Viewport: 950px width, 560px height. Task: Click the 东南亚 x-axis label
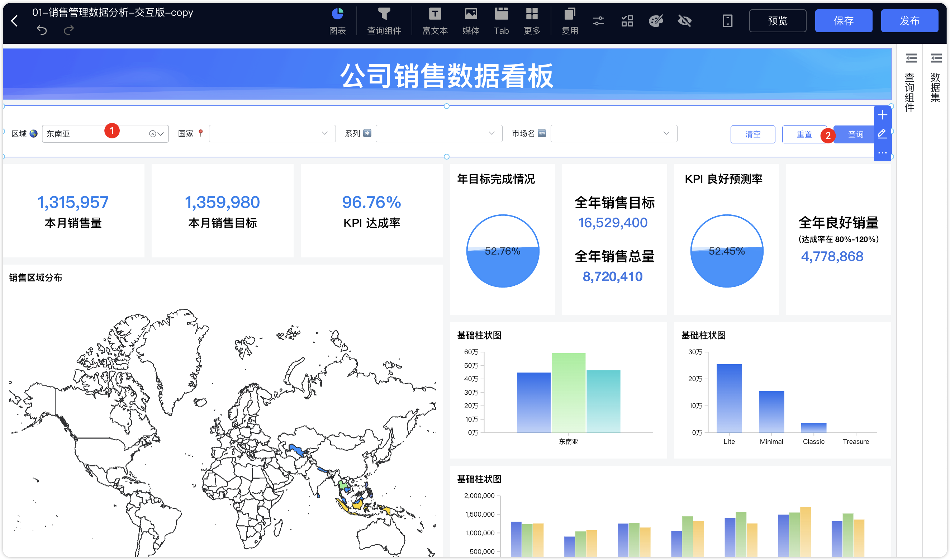pos(568,441)
